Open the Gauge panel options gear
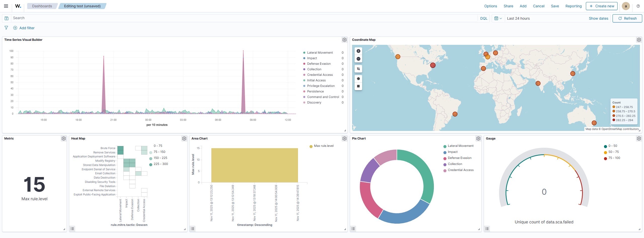644x238 pixels. point(639,139)
